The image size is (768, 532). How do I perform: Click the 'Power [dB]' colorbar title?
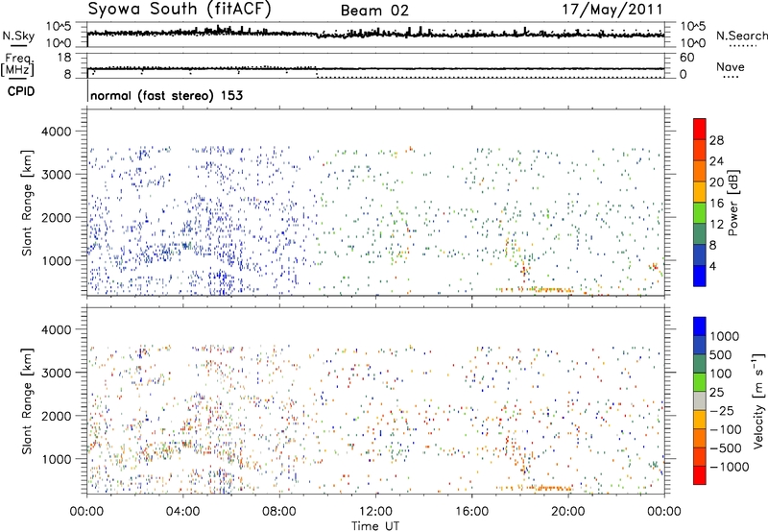click(x=732, y=203)
